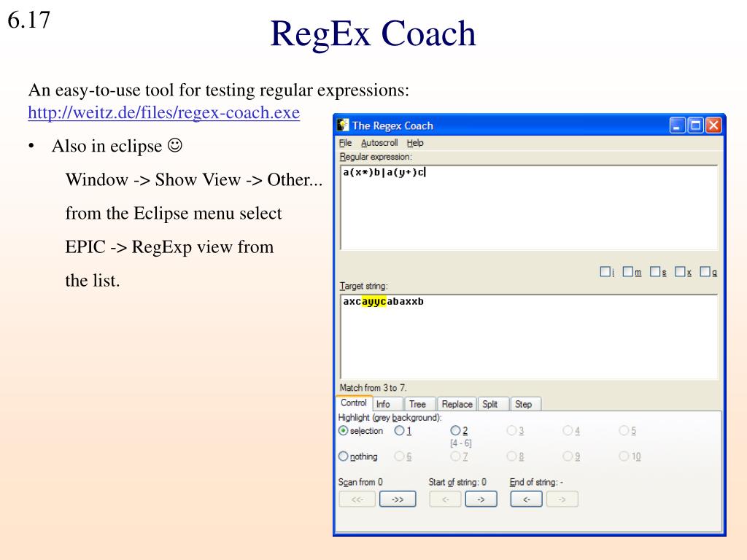The height and width of the screenshot is (560, 747).
Task: Enable the multi-line 'm' checkbox
Action: coord(628,272)
